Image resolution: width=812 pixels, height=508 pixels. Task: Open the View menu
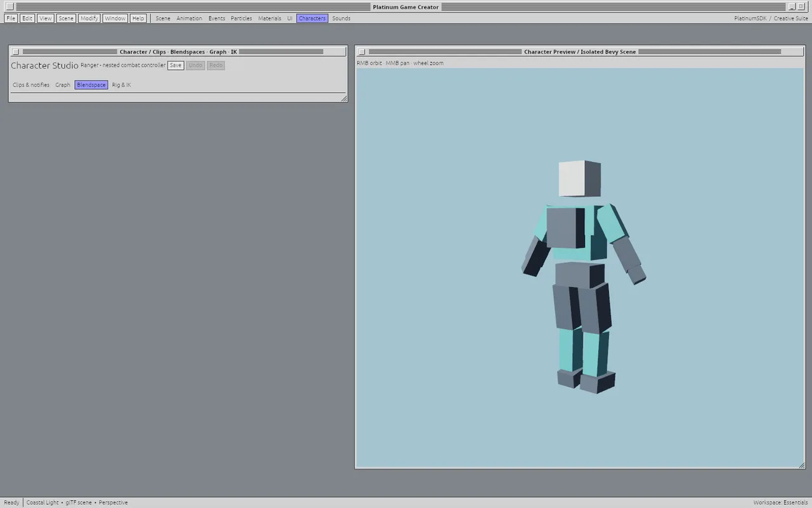(46, 18)
